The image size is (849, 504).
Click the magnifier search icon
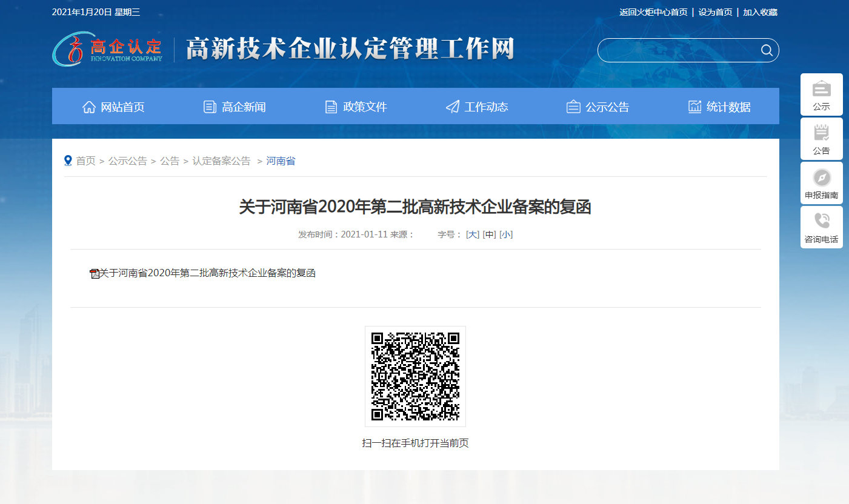[x=767, y=50]
